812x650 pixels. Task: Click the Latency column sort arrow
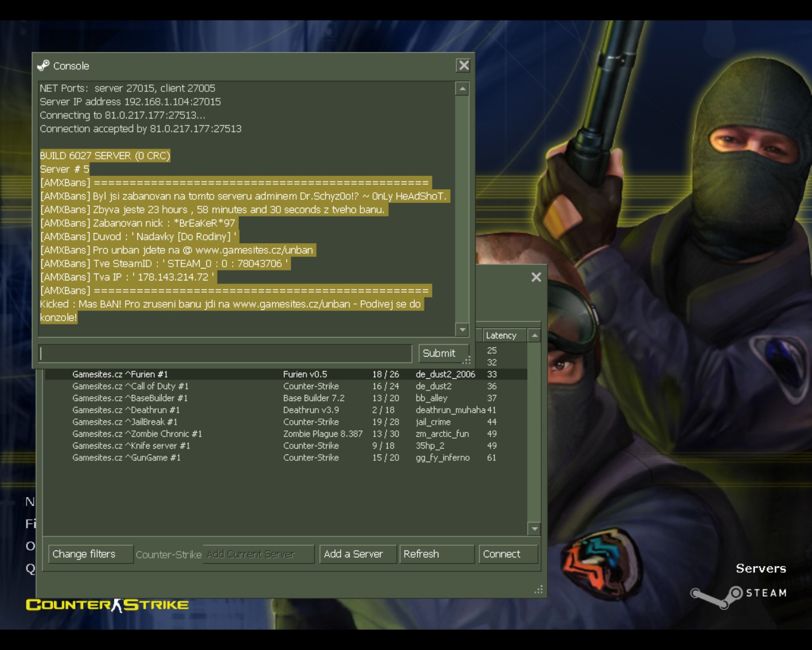point(534,335)
